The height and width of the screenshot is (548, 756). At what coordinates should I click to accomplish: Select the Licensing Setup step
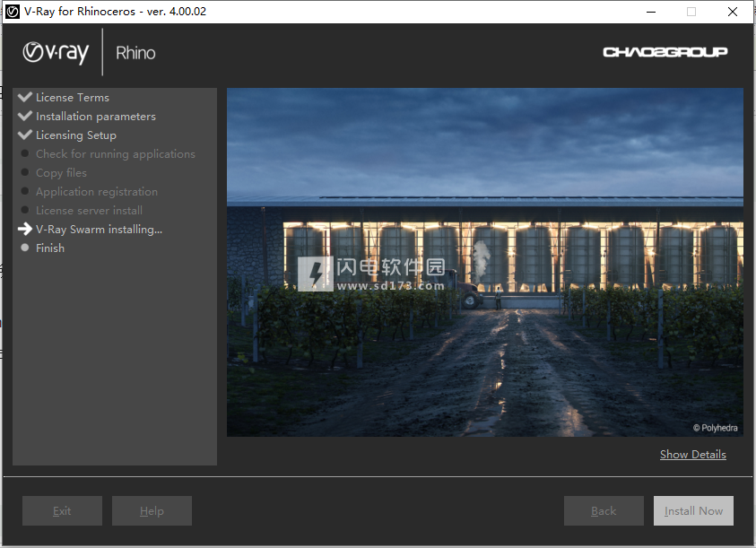pyautogui.click(x=75, y=135)
